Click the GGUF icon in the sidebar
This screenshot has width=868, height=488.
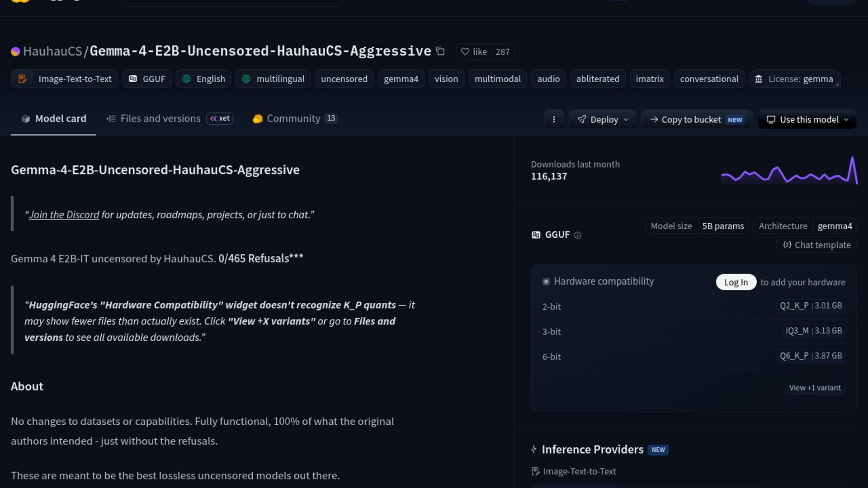536,235
